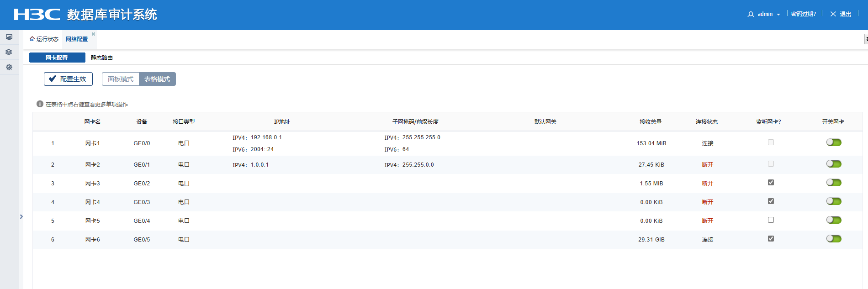Click the 29.31 GiB received total

[x=651, y=240]
